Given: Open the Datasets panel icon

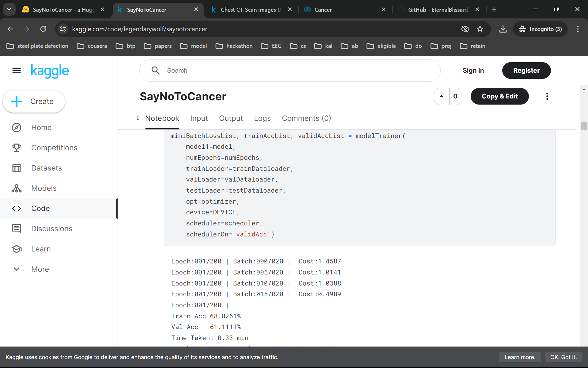Looking at the screenshot, I should coord(17,168).
